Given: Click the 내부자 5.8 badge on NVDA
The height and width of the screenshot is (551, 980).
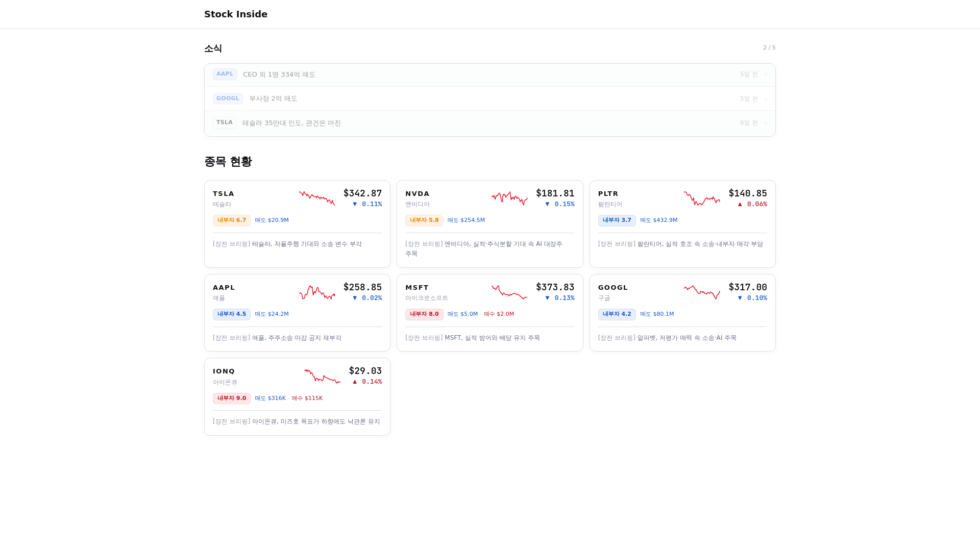Looking at the screenshot, I should tap(424, 220).
